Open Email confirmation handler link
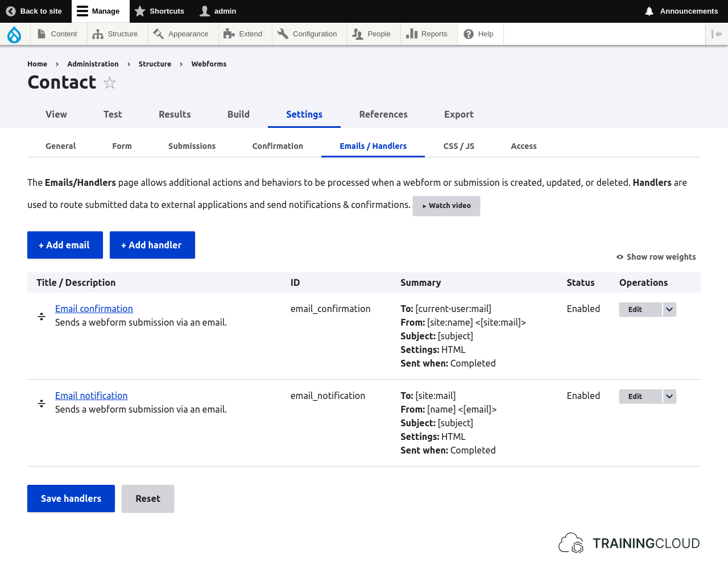Viewport: 728px width, 582px height. (94, 309)
